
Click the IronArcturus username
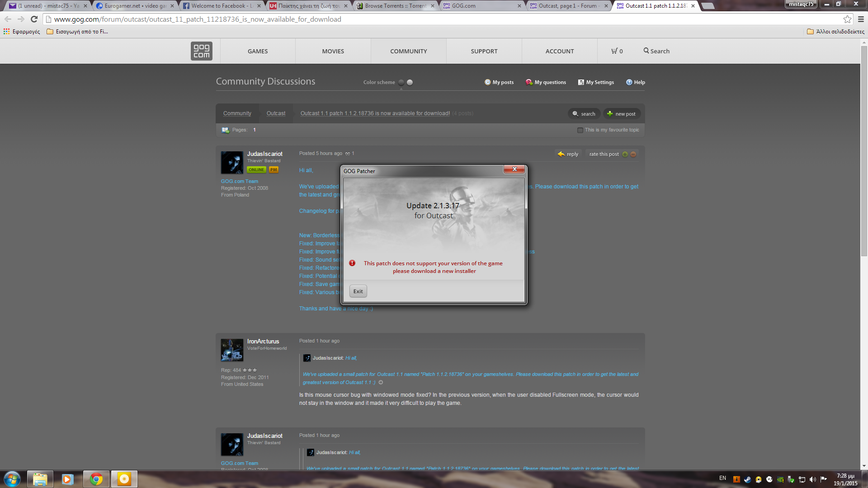point(263,341)
